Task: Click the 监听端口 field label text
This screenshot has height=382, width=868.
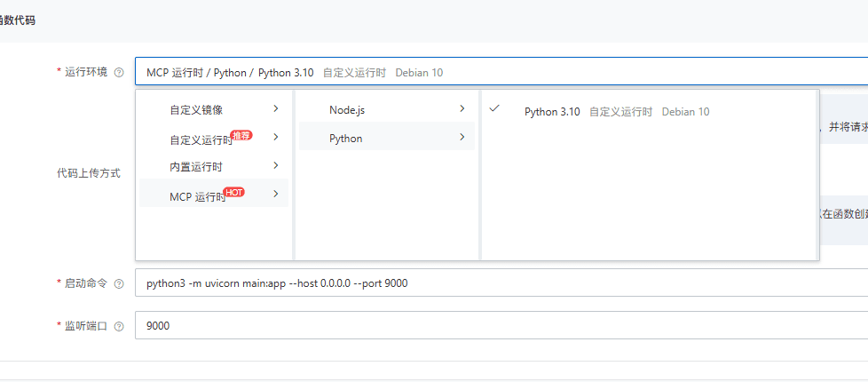Action: pos(86,326)
